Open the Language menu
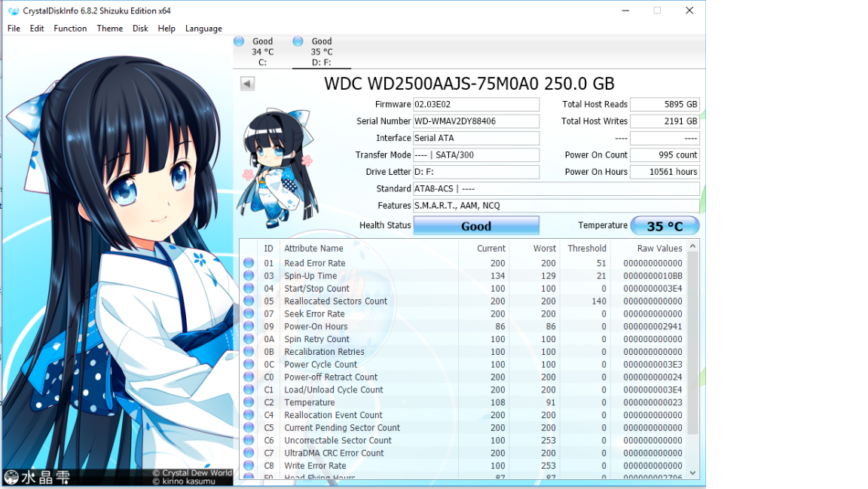 pyautogui.click(x=203, y=28)
